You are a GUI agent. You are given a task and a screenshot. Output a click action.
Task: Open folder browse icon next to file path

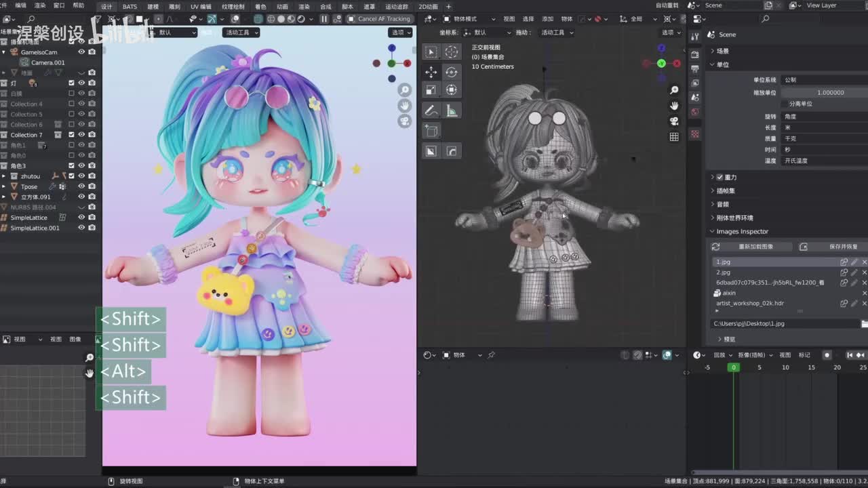coord(864,323)
